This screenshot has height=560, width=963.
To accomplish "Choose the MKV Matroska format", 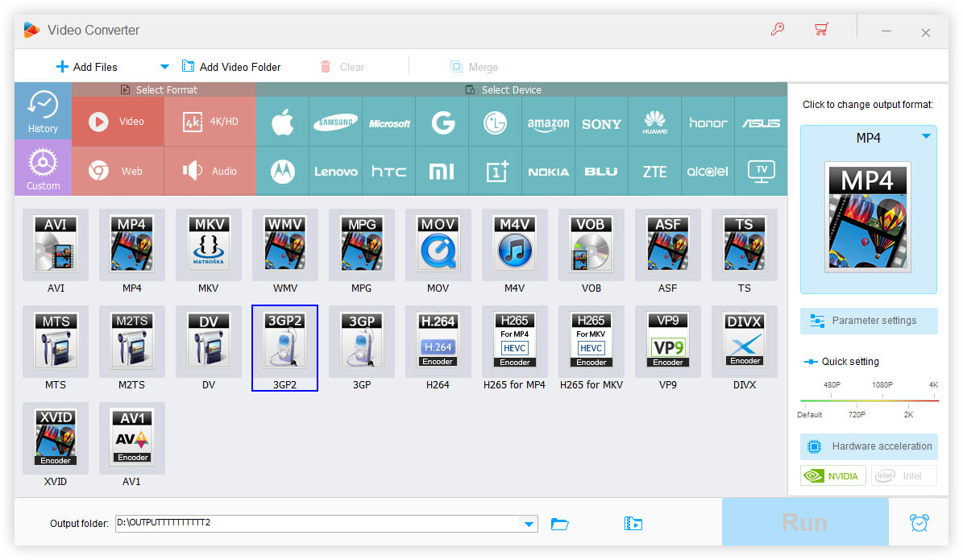I will click(x=208, y=245).
